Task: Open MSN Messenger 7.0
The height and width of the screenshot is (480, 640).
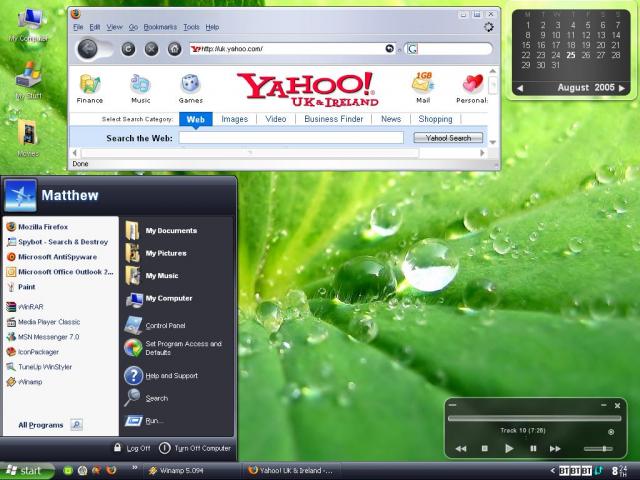Action: pyautogui.click(x=43, y=337)
